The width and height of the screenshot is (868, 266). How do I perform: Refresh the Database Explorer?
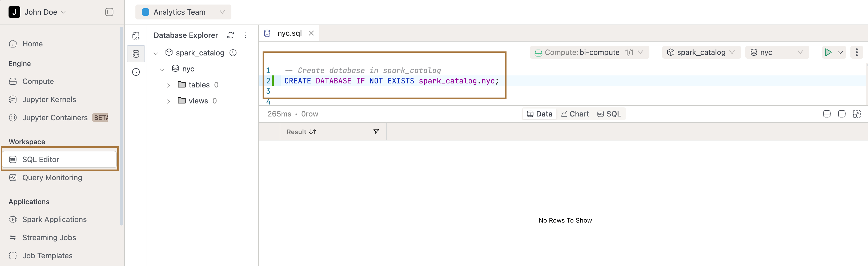[x=231, y=35]
